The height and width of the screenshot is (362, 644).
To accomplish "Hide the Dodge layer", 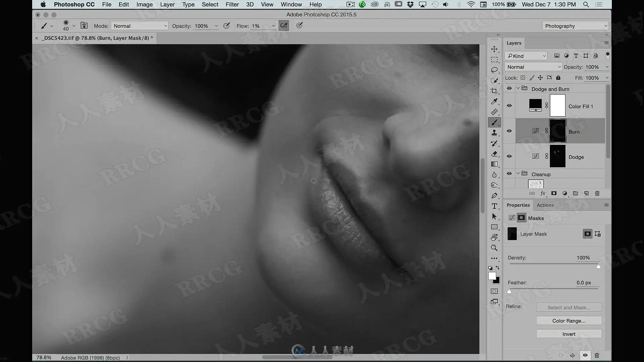I will (x=509, y=156).
